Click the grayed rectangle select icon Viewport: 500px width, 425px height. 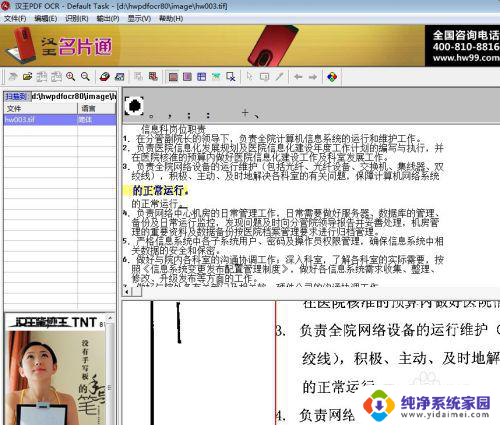point(264,77)
